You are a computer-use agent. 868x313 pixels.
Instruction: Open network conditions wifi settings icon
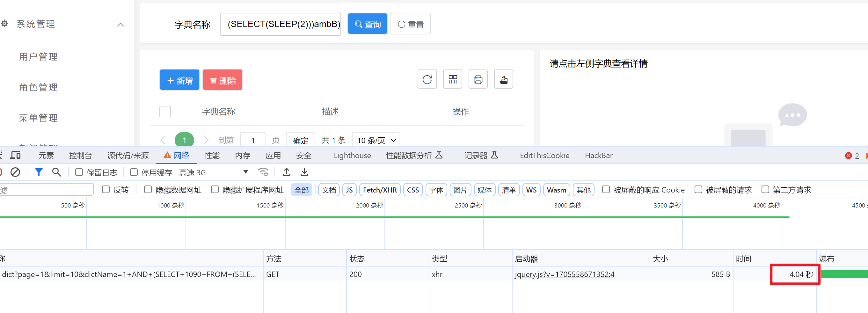tap(263, 172)
